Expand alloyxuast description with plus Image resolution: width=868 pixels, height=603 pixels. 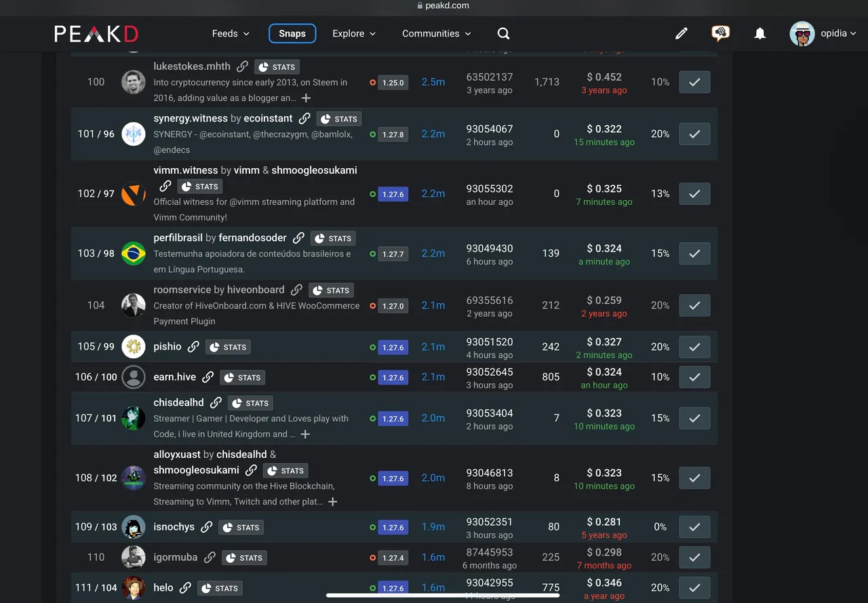[x=332, y=502]
